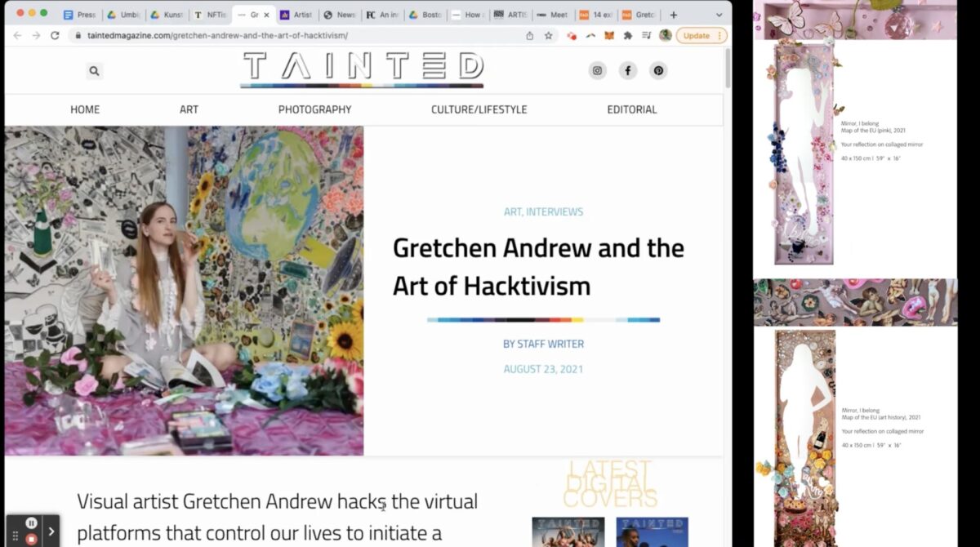Viewport: 980px width, 547px height.
Task: Click the article hero photo of Gretchen Andrew
Action: [184, 291]
